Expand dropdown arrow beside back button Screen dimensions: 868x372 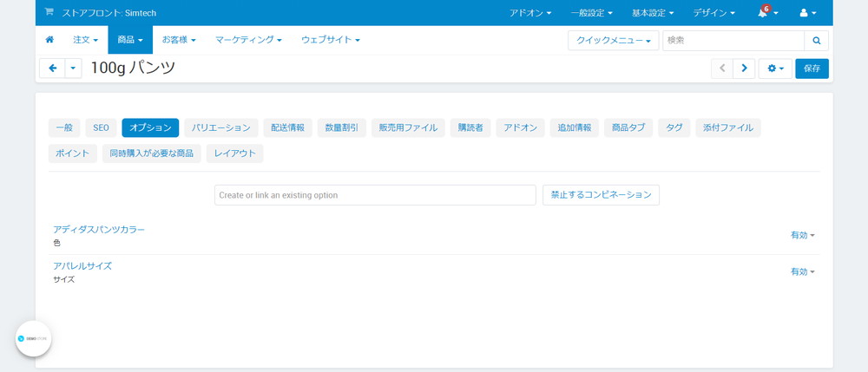tap(73, 68)
